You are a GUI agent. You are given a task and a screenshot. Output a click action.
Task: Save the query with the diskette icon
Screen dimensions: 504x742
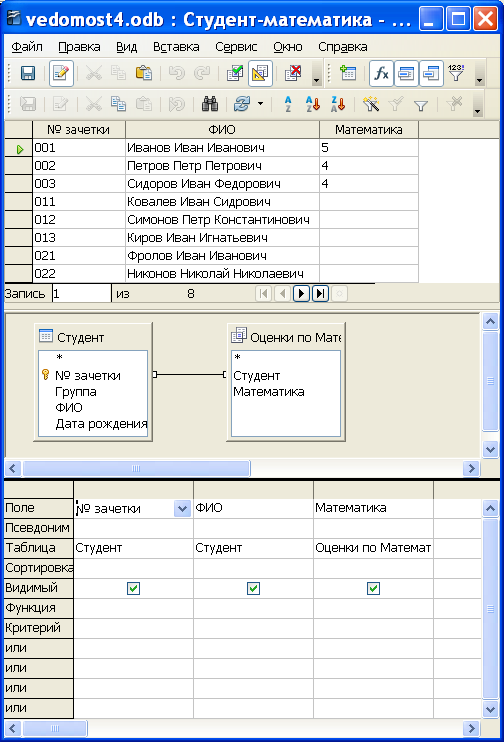(x=28, y=73)
